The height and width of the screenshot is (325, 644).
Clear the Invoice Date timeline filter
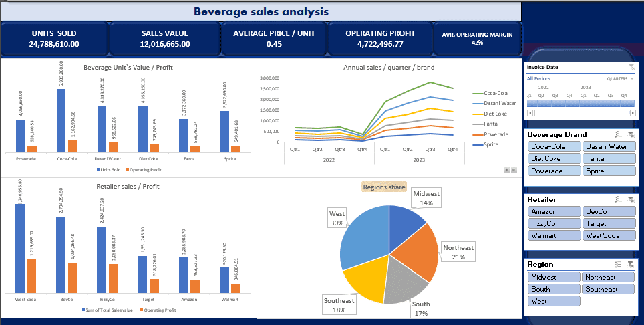click(632, 67)
